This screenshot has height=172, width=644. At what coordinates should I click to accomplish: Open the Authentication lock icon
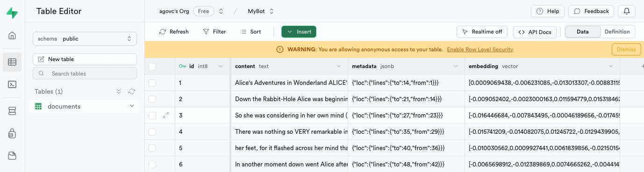click(12, 134)
